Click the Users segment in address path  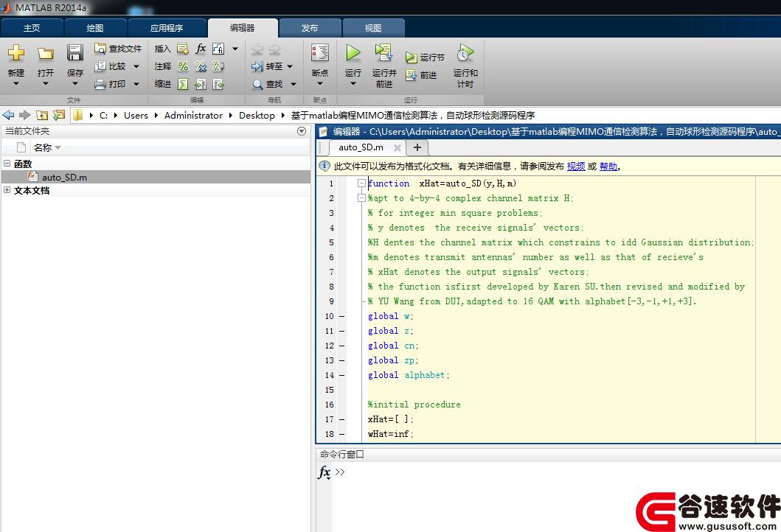(x=136, y=116)
